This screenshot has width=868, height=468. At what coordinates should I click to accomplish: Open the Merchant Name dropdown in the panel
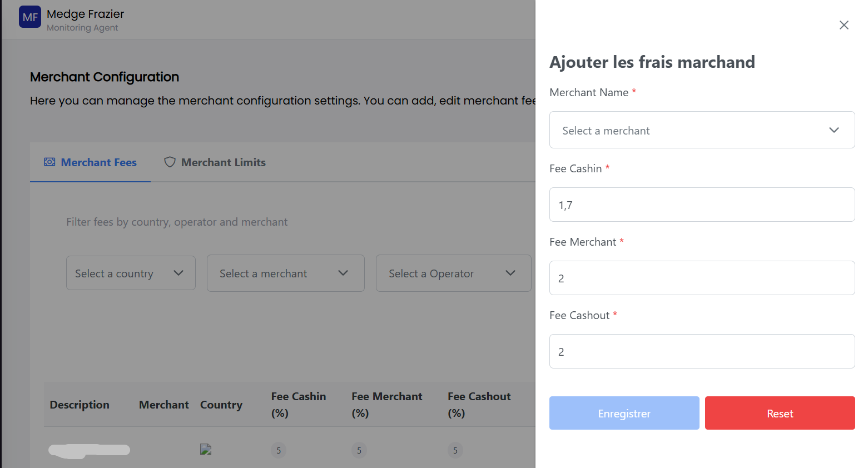pos(702,130)
